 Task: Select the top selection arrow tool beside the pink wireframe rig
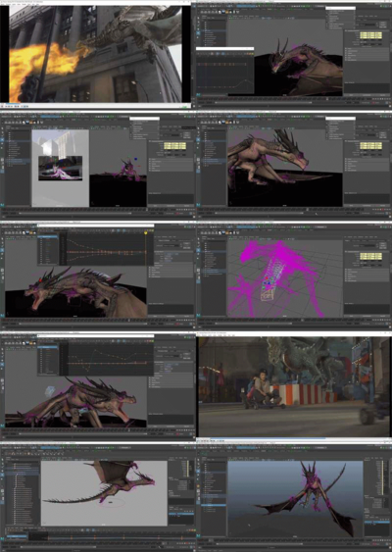pyautogui.click(x=199, y=238)
